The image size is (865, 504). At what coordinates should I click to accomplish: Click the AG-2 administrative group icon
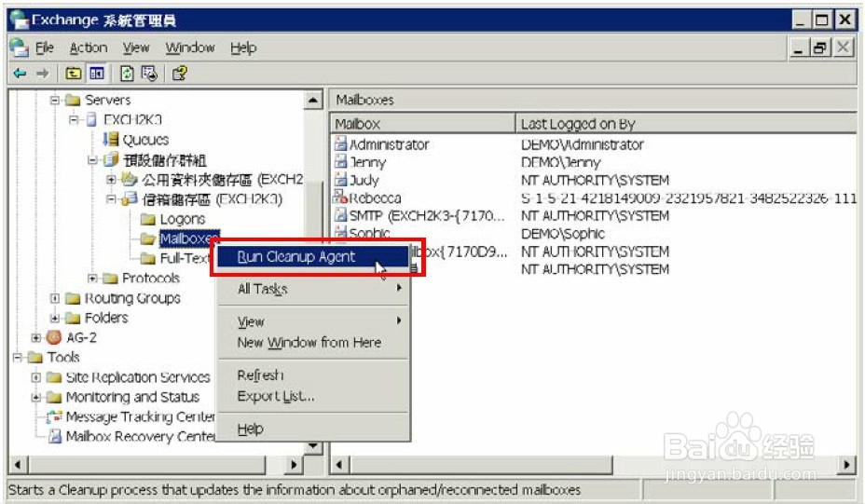(x=54, y=337)
